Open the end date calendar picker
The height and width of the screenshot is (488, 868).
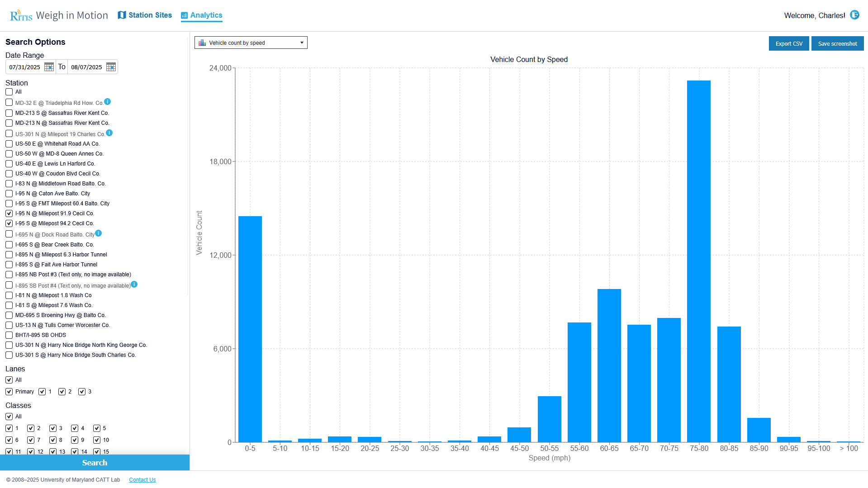tap(111, 67)
